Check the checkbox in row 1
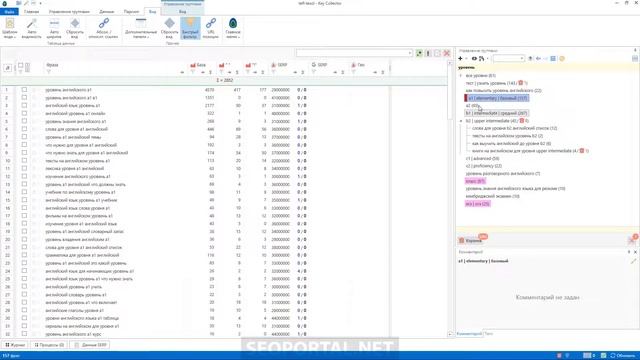 click(24, 89)
